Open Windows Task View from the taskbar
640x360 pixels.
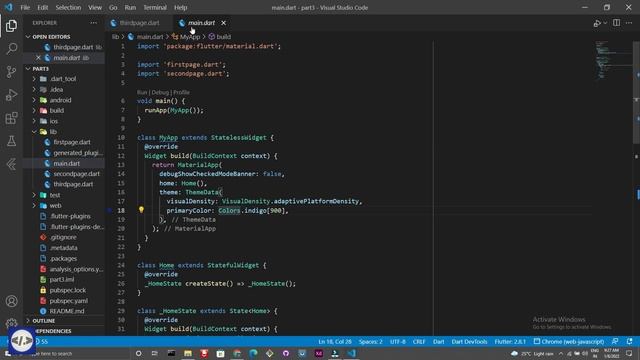pos(155,353)
